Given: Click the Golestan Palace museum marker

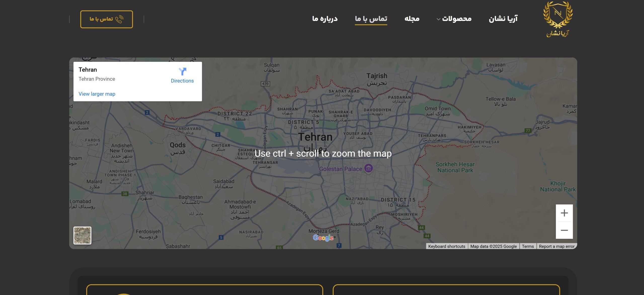Looking at the screenshot, I should tap(369, 168).
